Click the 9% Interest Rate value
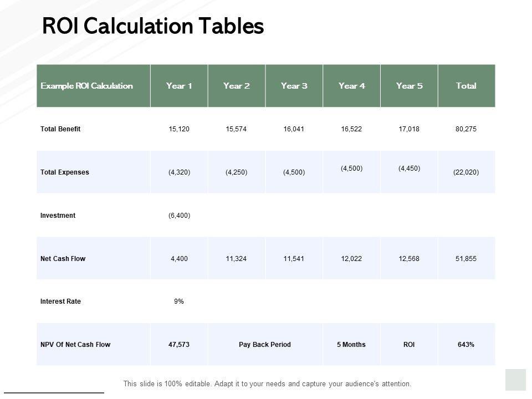532x399 pixels. pos(179,302)
